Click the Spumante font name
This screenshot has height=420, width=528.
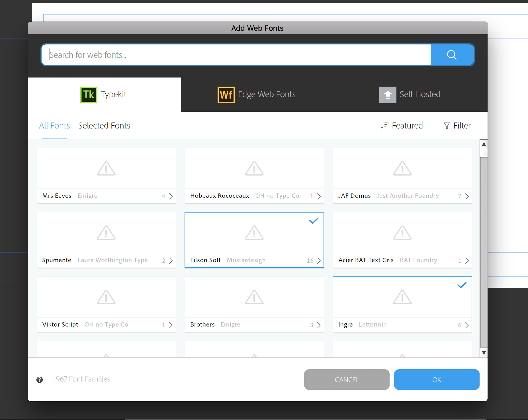(57, 260)
